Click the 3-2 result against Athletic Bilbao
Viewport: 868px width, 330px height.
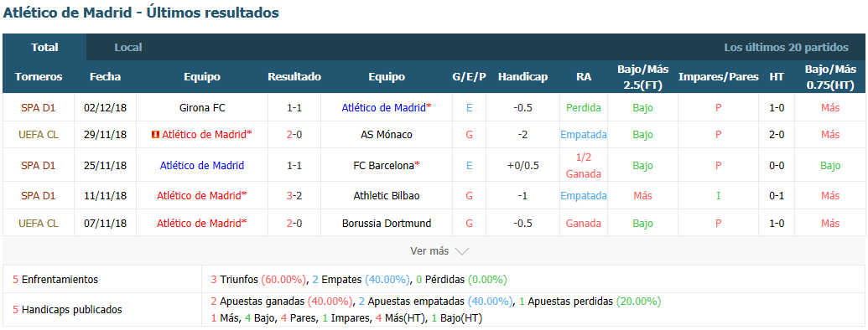(294, 196)
